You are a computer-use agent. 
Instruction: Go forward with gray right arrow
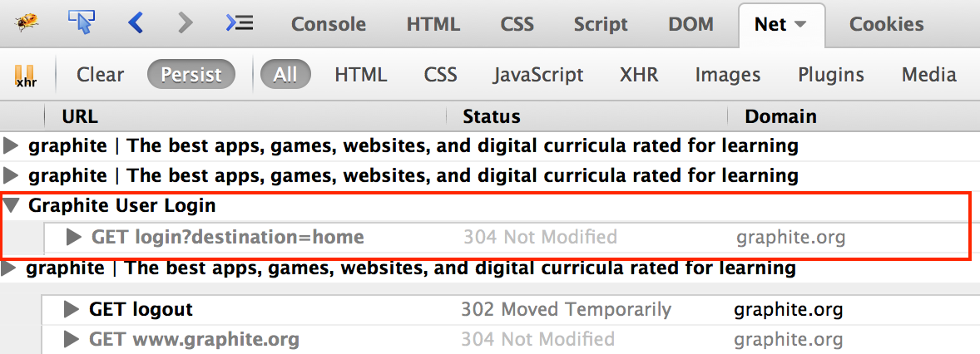point(185,23)
